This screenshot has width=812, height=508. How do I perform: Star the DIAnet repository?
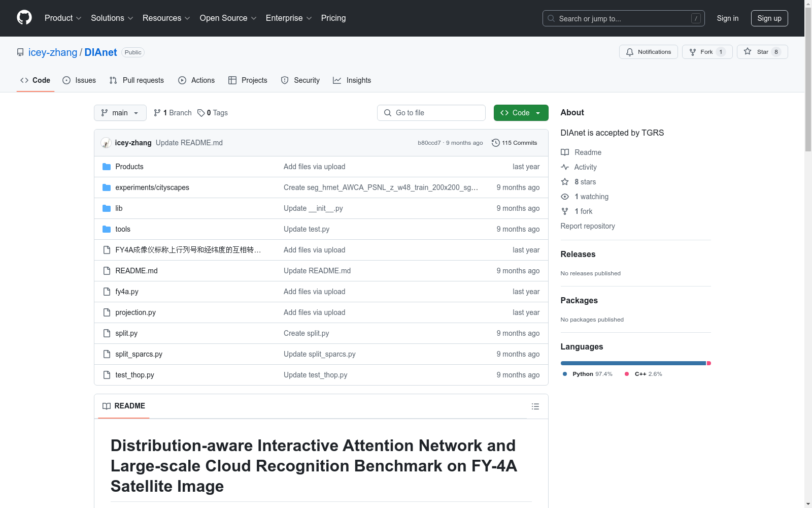pyautogui.click(x=762, y=52)
